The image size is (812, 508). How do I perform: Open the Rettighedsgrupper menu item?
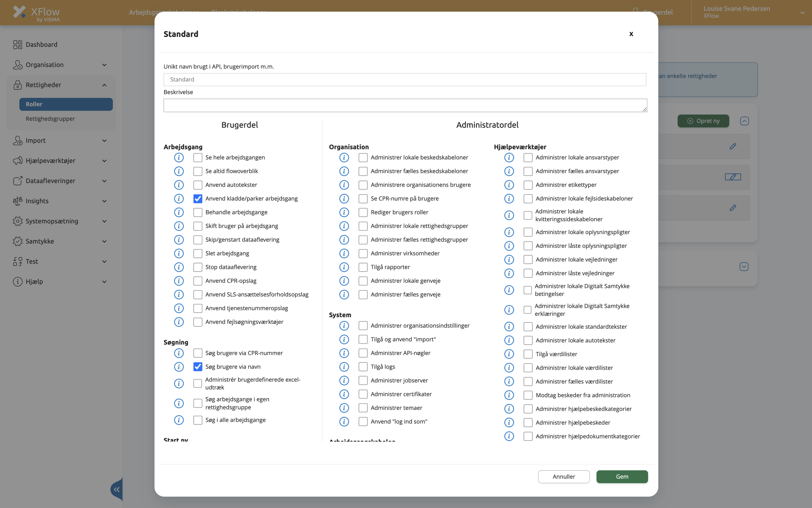point(50,119)
